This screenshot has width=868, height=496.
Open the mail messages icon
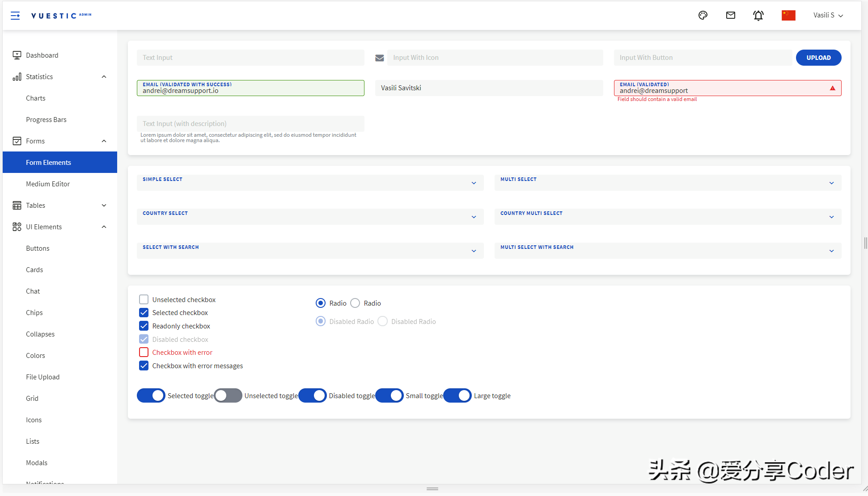731,16
